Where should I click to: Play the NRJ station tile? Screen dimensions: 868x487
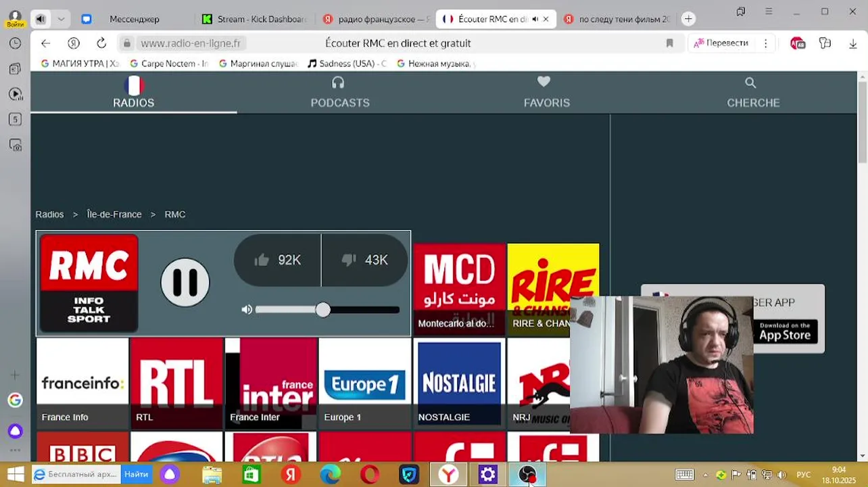pyautogui.click(x=539, y=384)
